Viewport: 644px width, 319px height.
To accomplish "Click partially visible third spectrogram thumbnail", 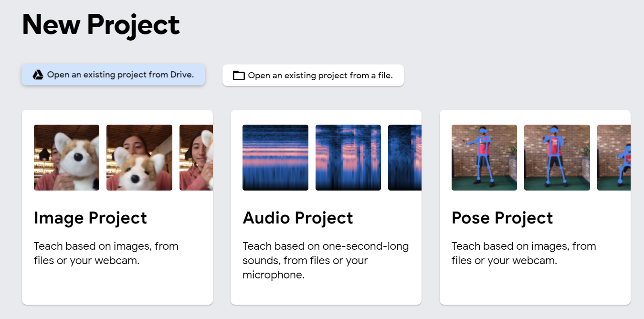I will tap(405, 158).
